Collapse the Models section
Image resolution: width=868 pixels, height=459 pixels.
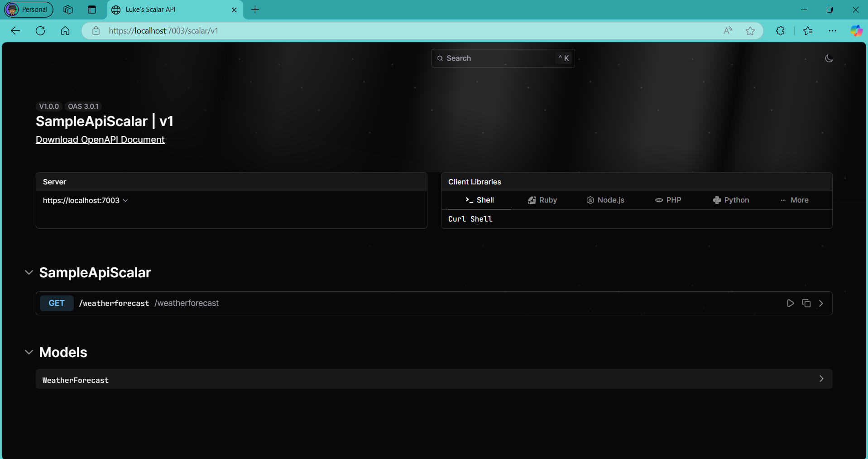pos(29,353)
